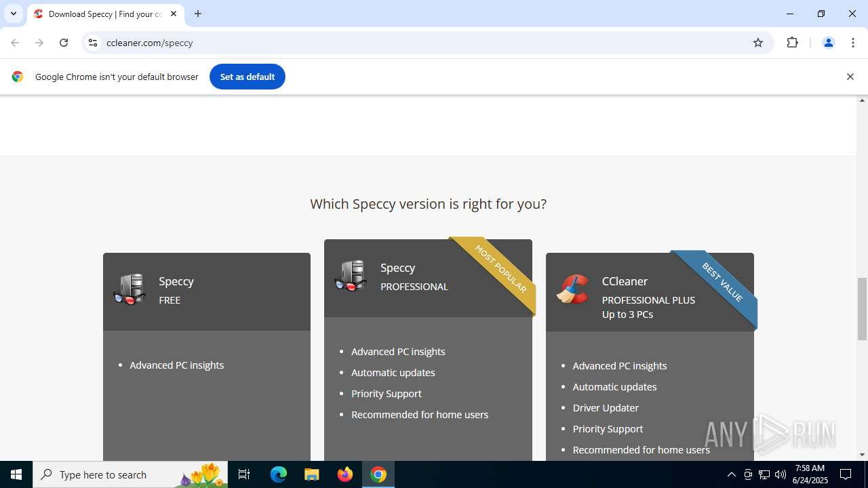868x488 pixels.
Task: Open the notification center icon
Action: coord(846,474)
